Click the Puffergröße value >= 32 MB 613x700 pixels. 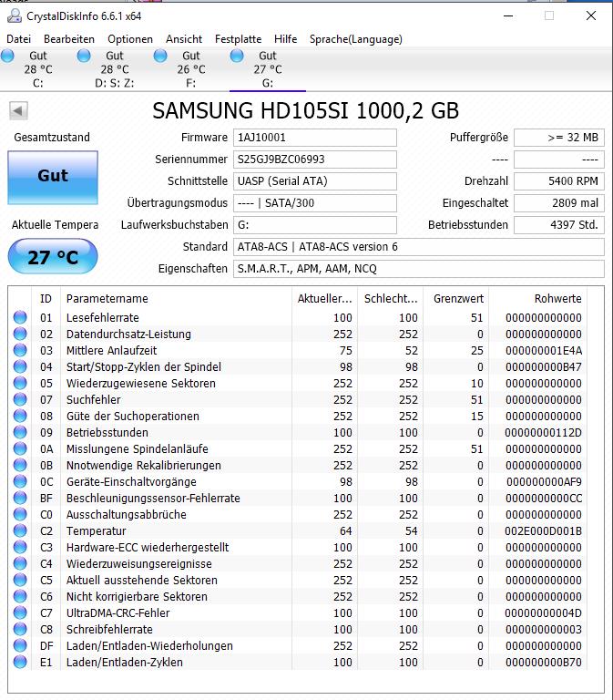point(559,138)
